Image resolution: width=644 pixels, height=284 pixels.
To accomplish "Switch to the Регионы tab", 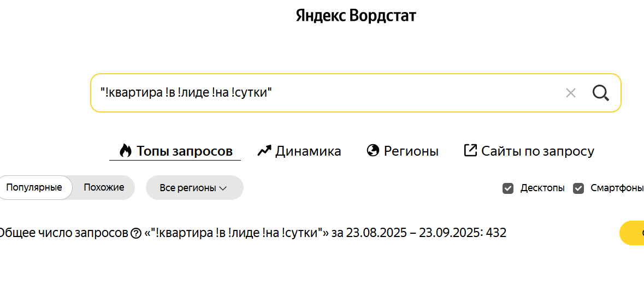I will [411, 151].
